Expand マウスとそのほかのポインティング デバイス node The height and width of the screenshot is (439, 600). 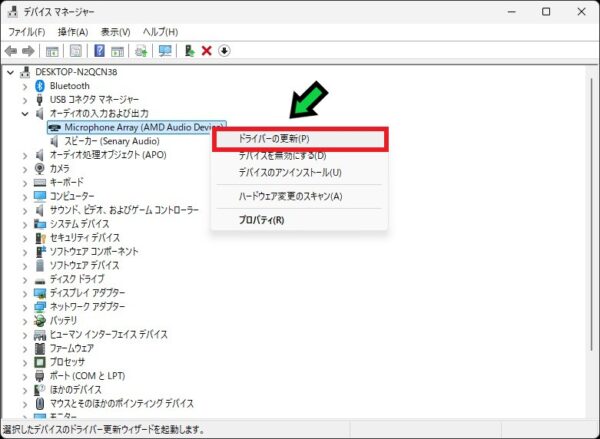[x=25, y=404]
